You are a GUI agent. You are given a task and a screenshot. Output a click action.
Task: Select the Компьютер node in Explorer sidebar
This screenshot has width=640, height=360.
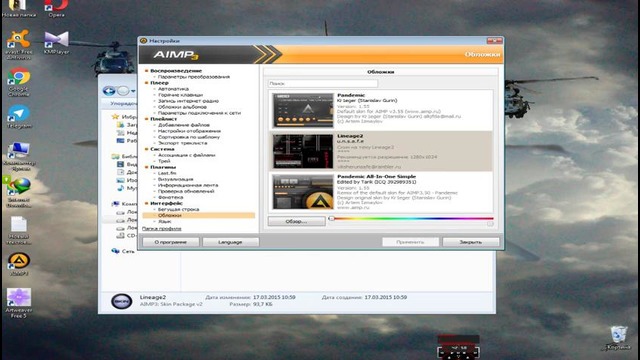[x=124, y=204]
